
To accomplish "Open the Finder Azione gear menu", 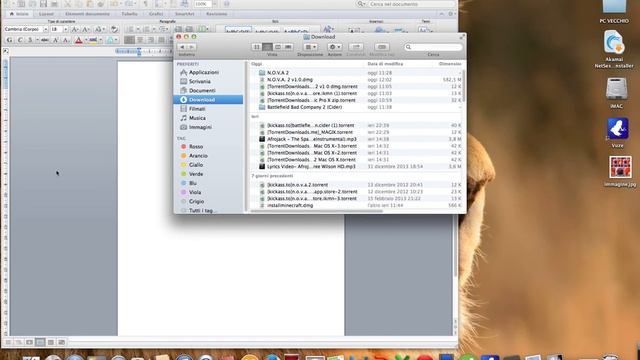I will point(335,47).
